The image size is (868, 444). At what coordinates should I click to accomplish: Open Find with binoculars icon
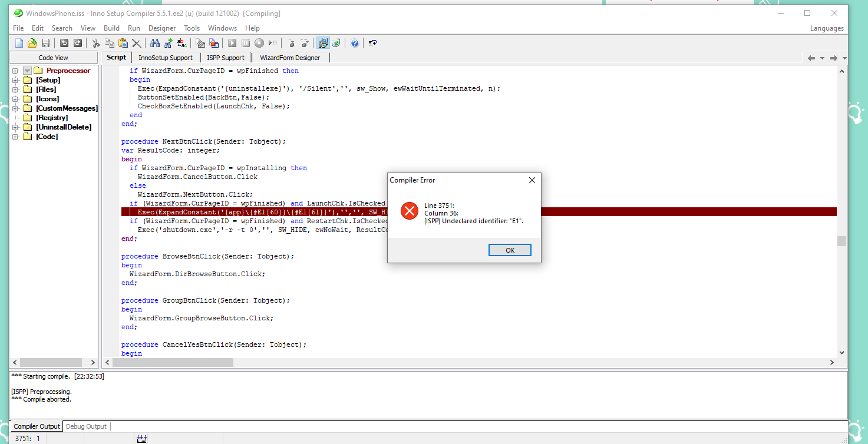[x=155, y=43]
